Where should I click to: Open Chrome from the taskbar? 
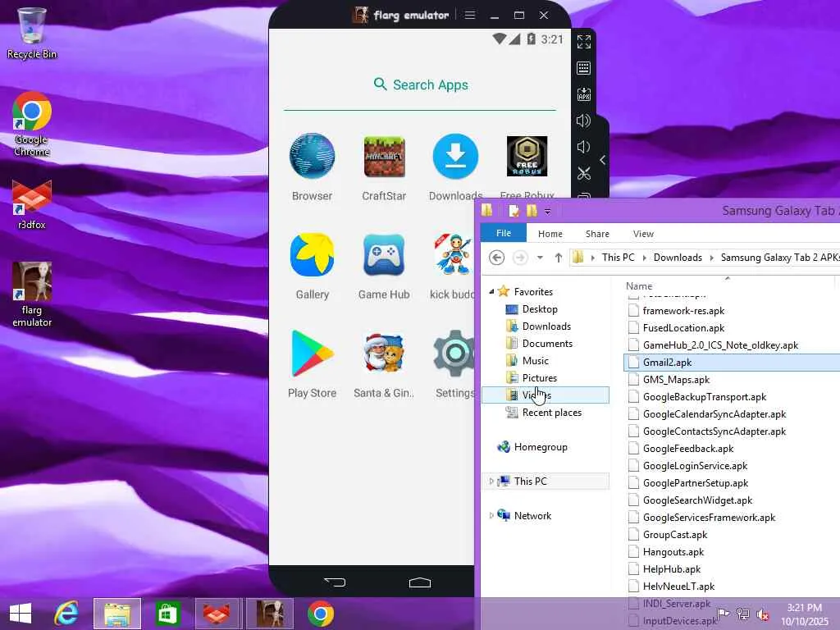(x=321, y=614)
